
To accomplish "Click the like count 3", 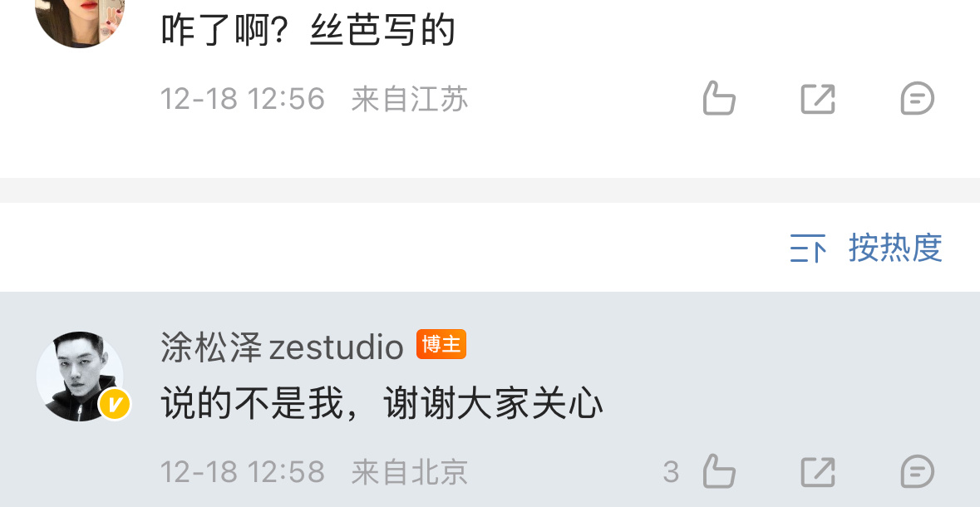I will coord(671,472).
